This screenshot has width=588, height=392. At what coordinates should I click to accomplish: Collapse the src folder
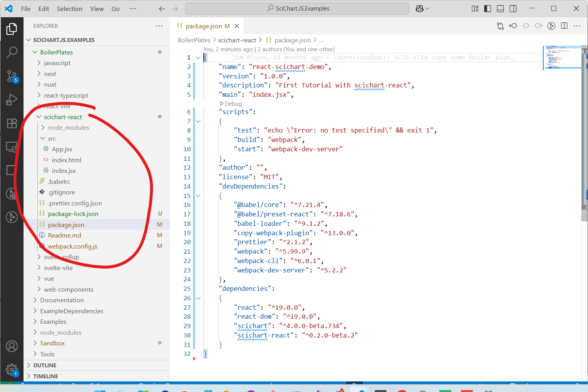click(x=52, y=138)
